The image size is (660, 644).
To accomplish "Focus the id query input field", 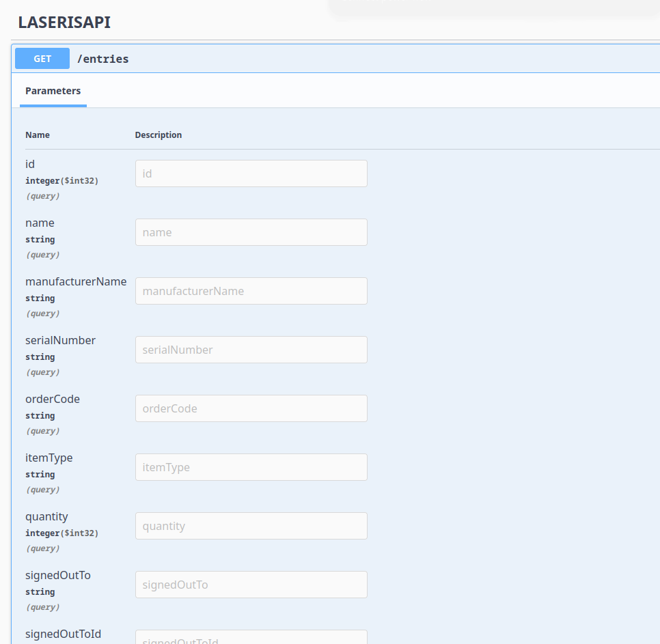I will 251,173.
